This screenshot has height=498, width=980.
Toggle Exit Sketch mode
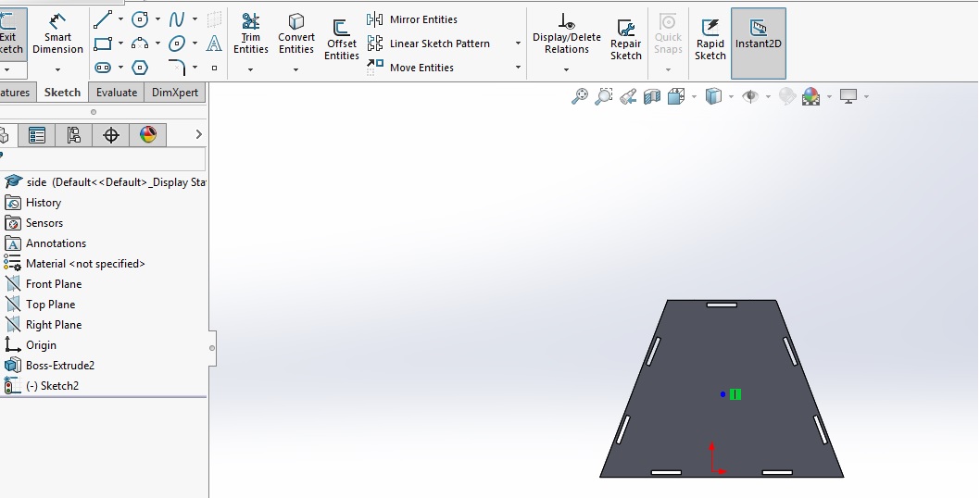[x=11, y=34]
